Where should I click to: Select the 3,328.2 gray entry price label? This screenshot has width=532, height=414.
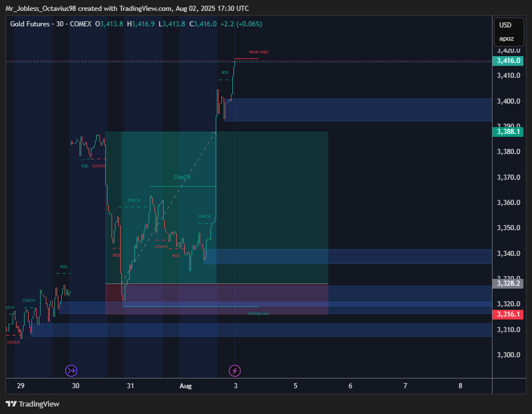pos(508,283)
